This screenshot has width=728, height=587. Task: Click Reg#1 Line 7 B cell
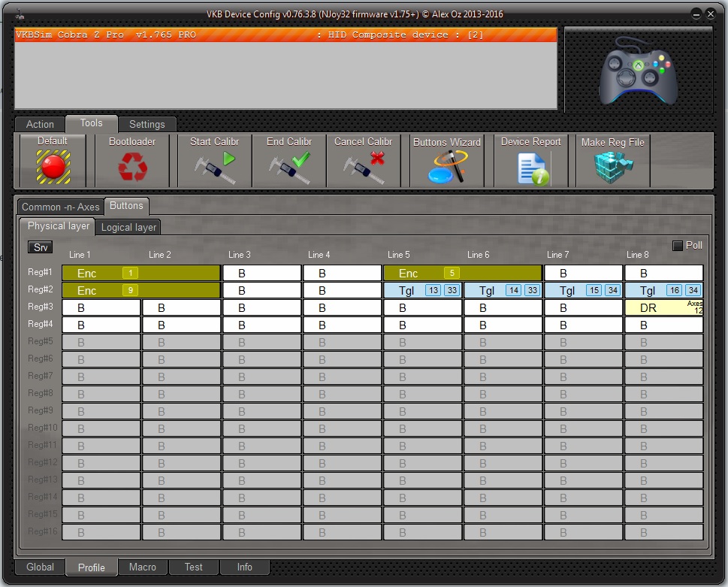point(583,273)
